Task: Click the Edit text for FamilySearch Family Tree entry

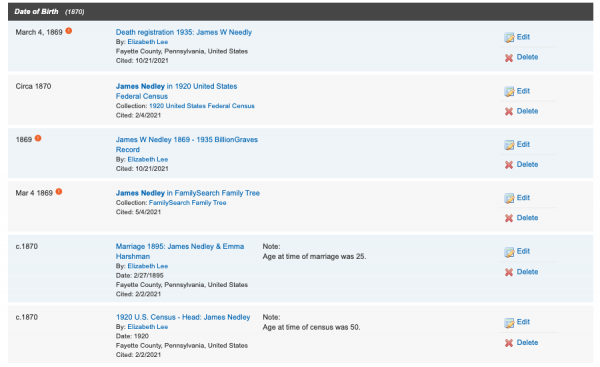Action: 523,198
